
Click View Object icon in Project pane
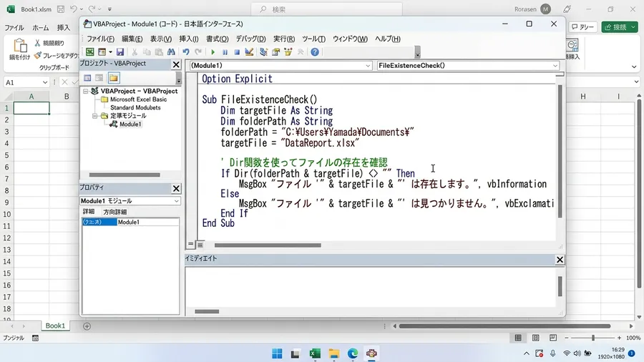[x=99, y=78]
